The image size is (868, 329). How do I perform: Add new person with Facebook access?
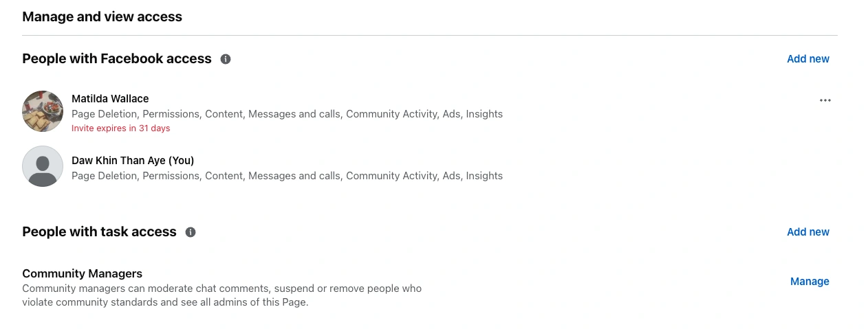coord(808,59)
